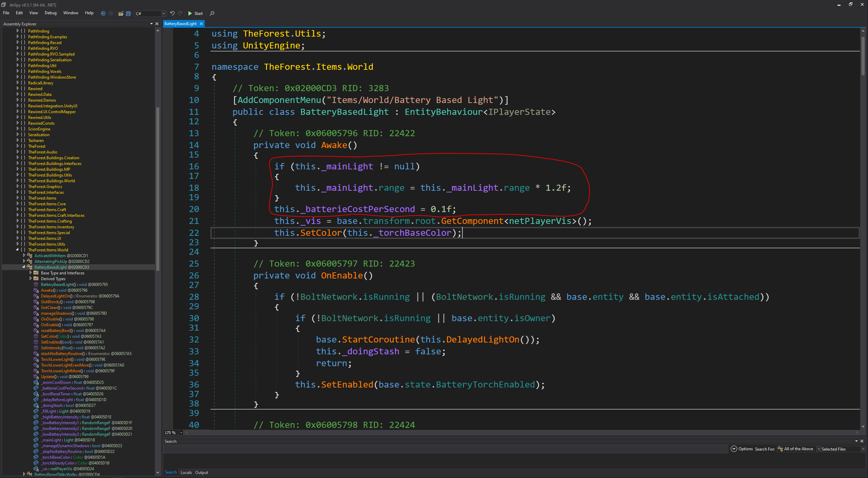
Task: Open the Selected Files dropdown
Action: 863,449
